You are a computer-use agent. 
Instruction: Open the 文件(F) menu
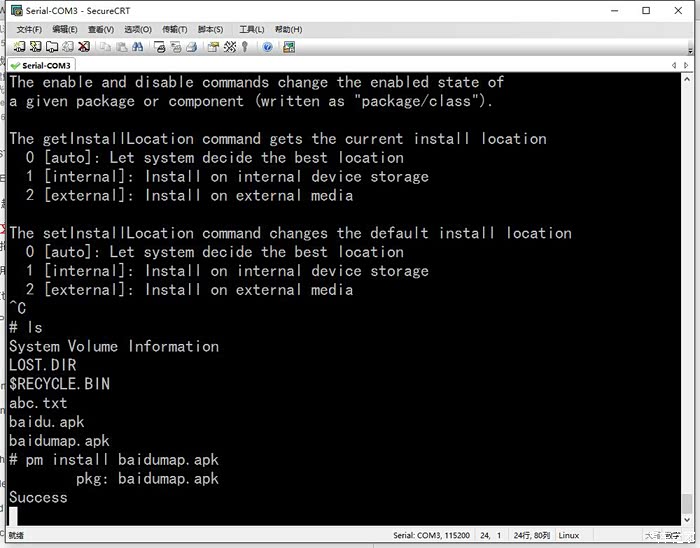point(29,30)
